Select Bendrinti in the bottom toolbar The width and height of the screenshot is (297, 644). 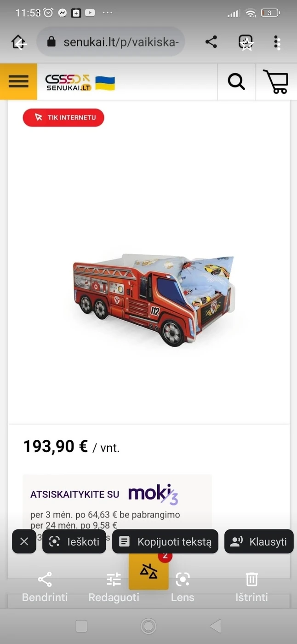click(45, 587)
